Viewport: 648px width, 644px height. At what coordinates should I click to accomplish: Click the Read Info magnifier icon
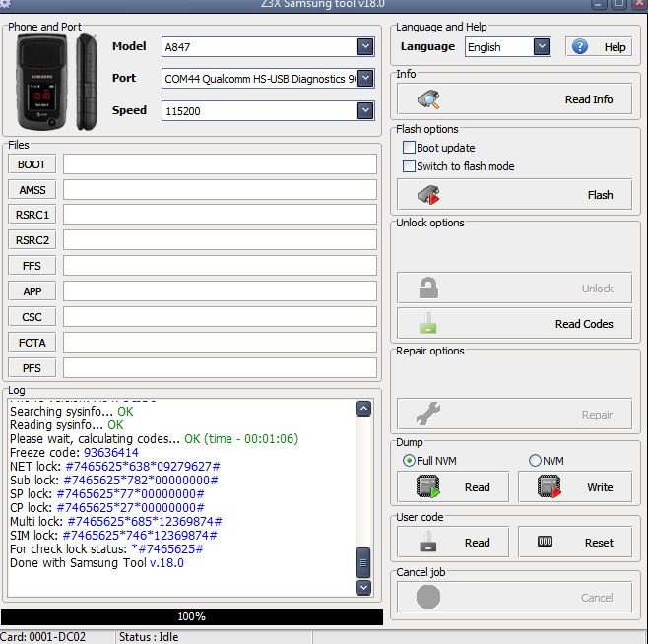[428, 99]
